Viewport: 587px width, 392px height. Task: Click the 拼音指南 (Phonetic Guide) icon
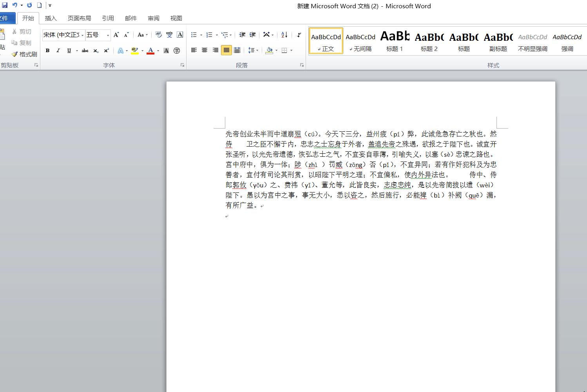(169, 35)
